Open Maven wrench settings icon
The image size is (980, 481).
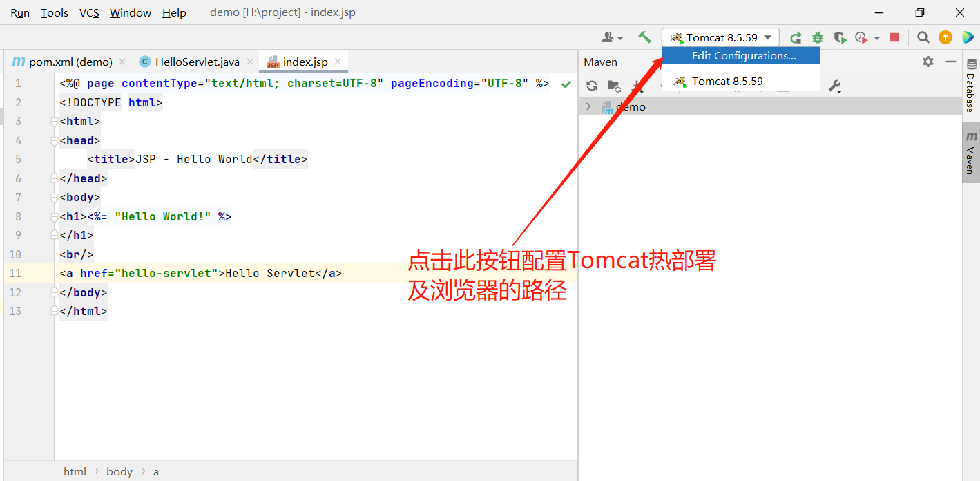pyautogui.click(x=835, y=86)
